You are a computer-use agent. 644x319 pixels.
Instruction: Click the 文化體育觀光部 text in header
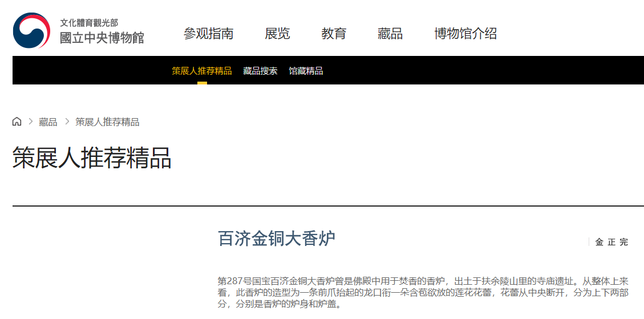click(89, 23)
